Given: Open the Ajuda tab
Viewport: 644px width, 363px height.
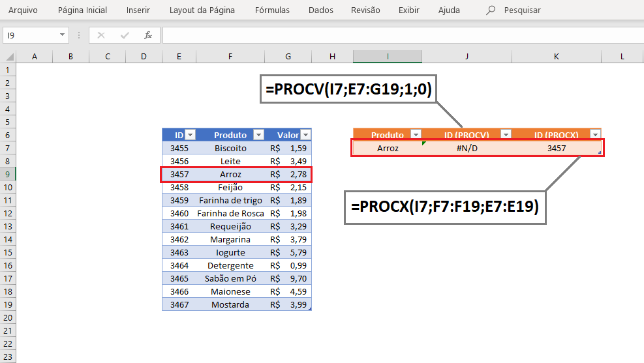Looking at the screenshot, I should click(449, 10).
